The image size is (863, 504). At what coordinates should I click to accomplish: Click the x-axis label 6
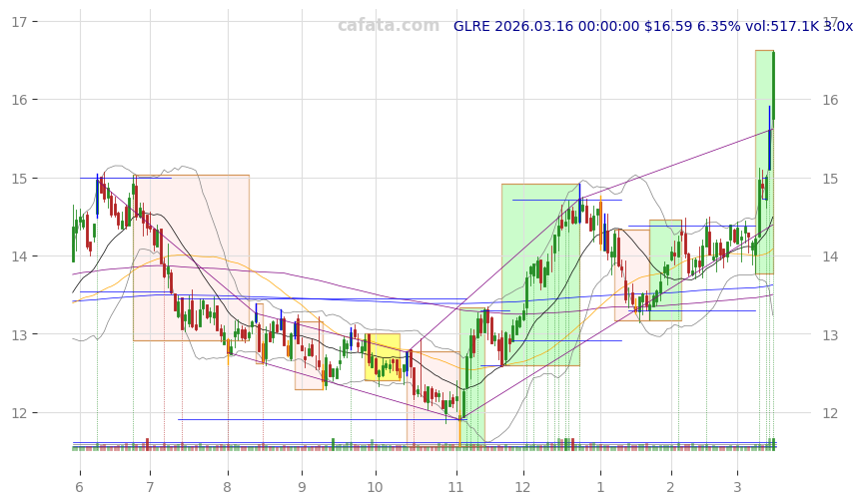(x=79, y=487)
